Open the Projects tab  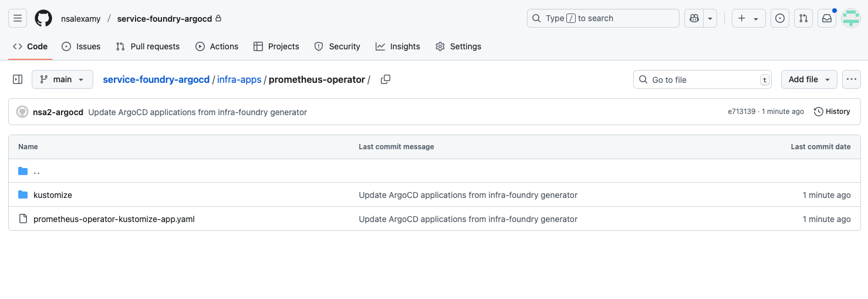[276, 46]
